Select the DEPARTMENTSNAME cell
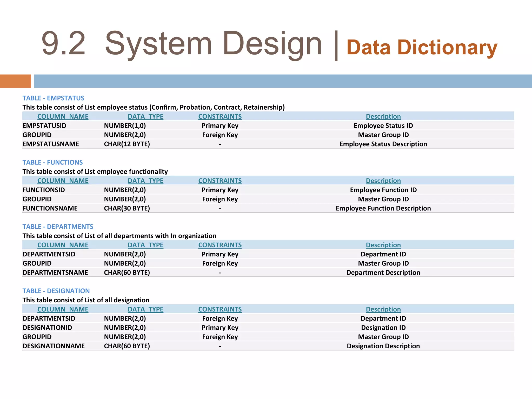The height and width of the screenshot is (399, 532). (x=55, y=272)
